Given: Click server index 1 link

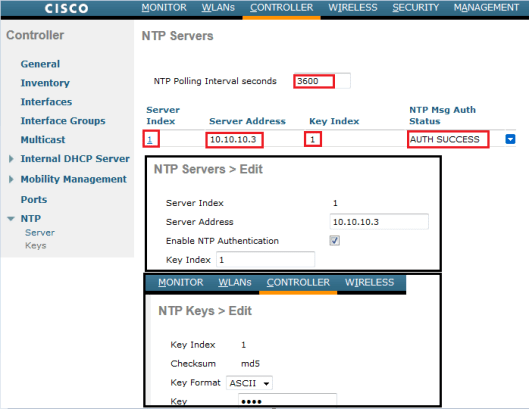Looking at the screenshot, I should tap(149, 139).
